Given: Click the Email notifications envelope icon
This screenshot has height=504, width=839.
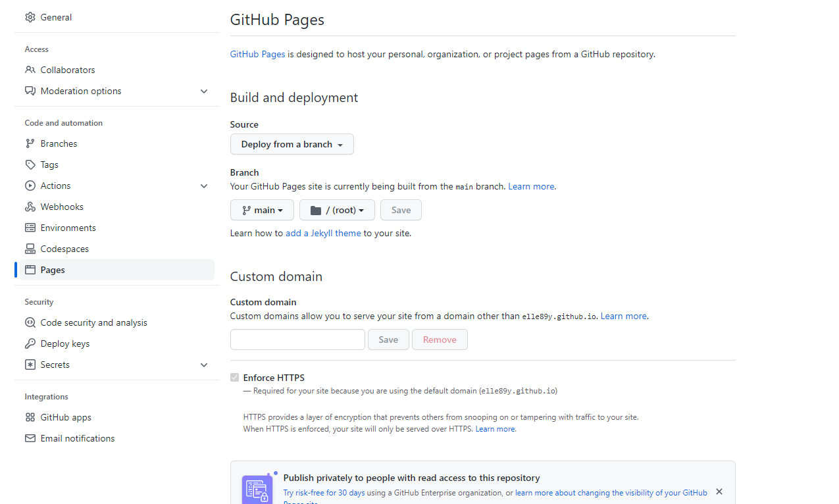Looking at the screenshot, I should [x=30, y=438].
